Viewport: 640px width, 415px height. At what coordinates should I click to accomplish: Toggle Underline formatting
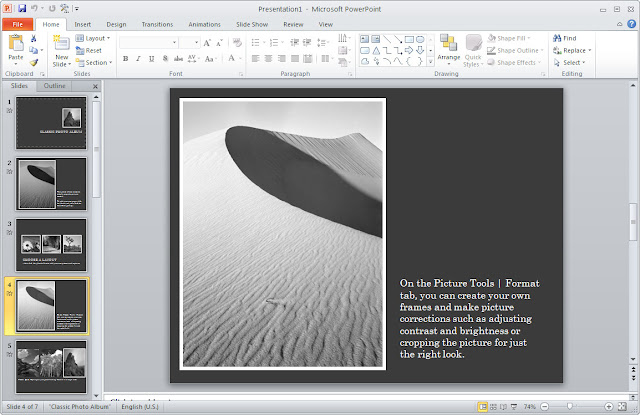click(151, 59)
